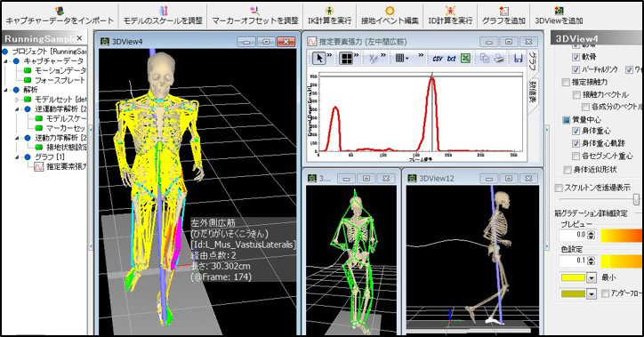Viewport: 644px width, 337px height.
Task: Click 色設定 value spinner arrows
Action: [591, 261]
